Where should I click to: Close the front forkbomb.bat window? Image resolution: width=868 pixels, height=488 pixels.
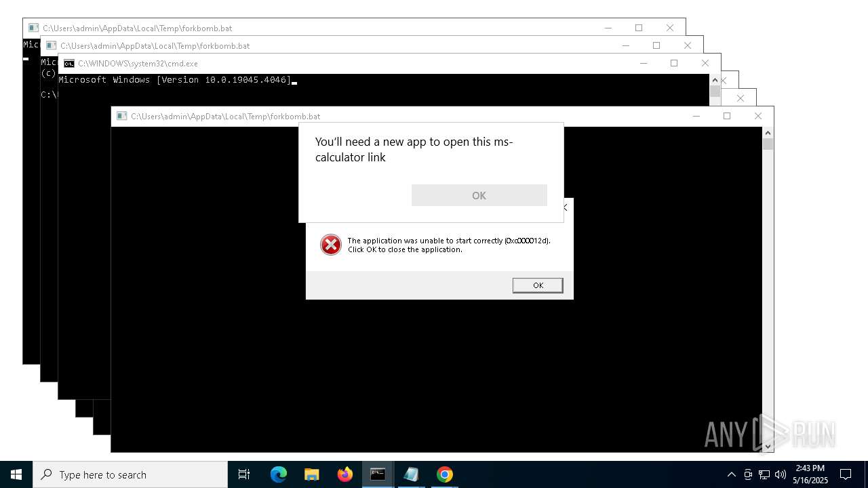(x=758, y=116)
